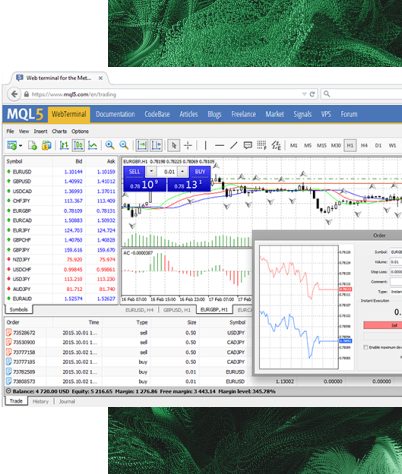Click the EURUSD green diamond icon
Image resolution: width=402 pixels, height=474 pixels.
9,172
